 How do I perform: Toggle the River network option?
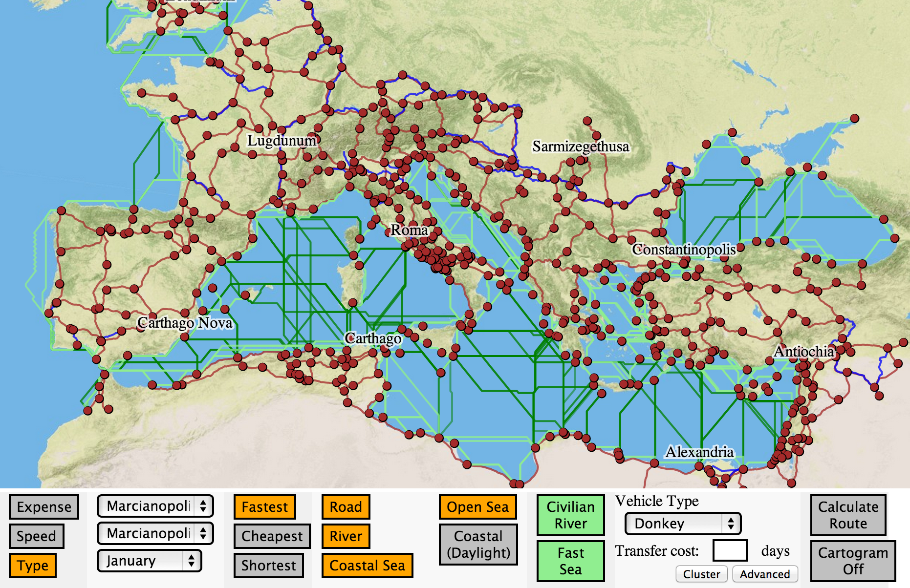tap(346, 536)
